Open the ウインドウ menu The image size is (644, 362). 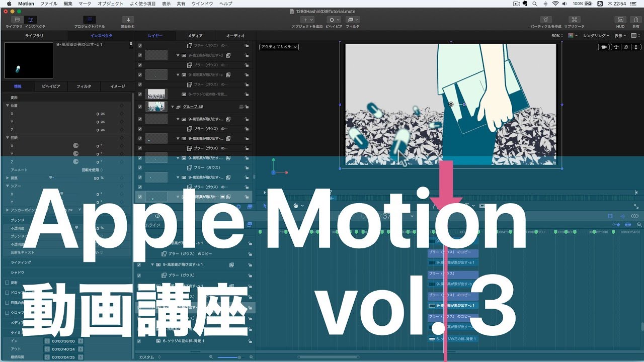pos(202,4)
